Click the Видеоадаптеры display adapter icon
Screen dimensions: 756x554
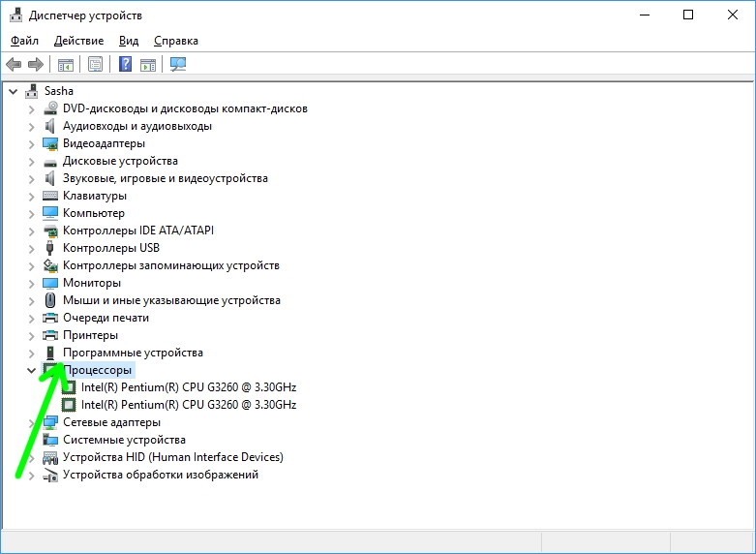click(50, 143)
